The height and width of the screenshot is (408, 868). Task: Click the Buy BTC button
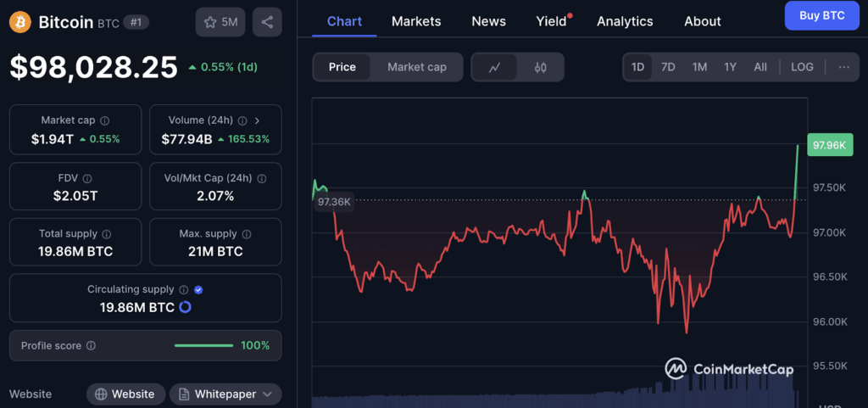(821, 15)
